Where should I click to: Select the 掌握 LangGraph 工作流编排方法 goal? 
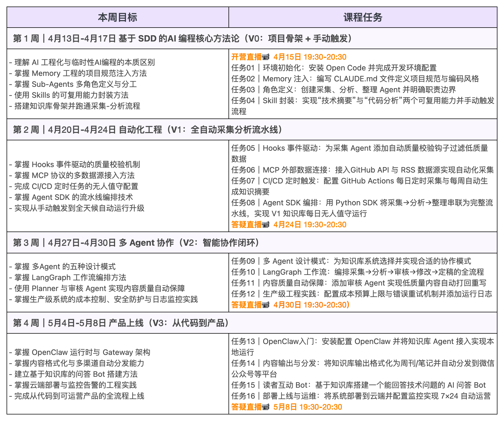coord(68,278)
